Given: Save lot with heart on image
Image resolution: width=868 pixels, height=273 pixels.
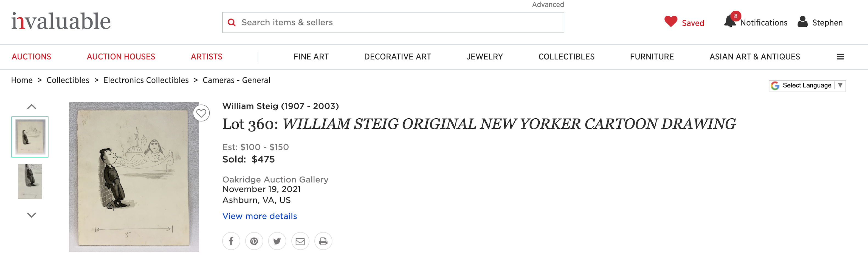Looking at the screenshot, I should tap(201, 113).
